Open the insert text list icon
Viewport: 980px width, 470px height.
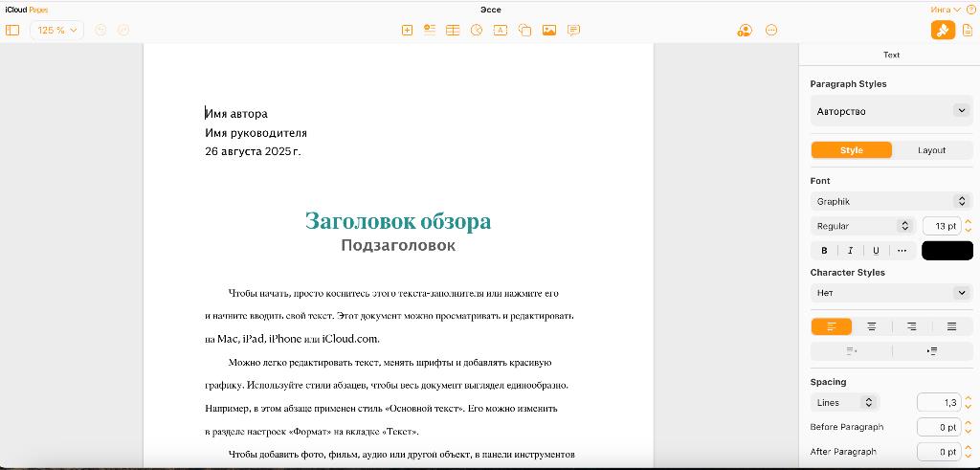pos(430,30)
